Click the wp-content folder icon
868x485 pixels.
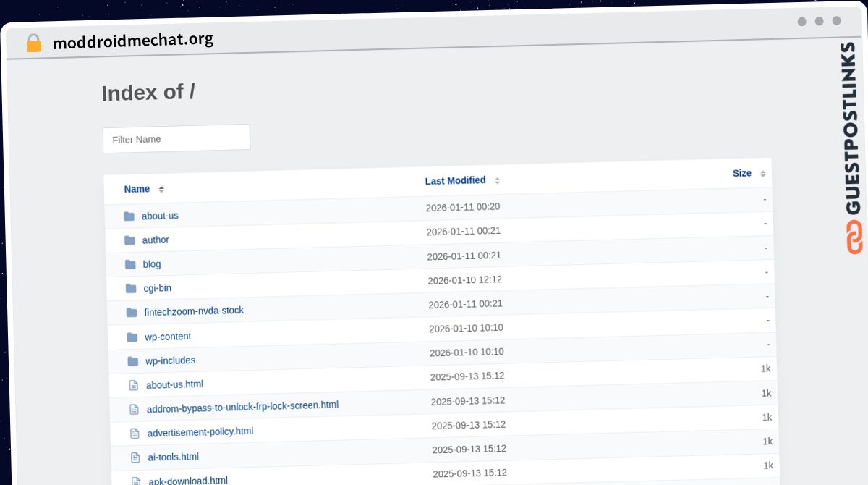pyautogui.click(x=132, y=337)
